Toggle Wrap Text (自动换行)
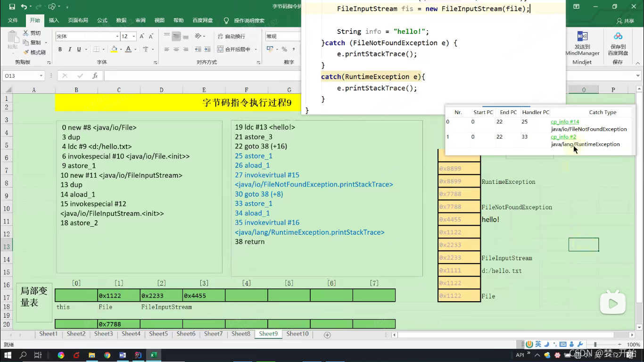This screenshot has height=362, width=644. (x=231, y=36)
